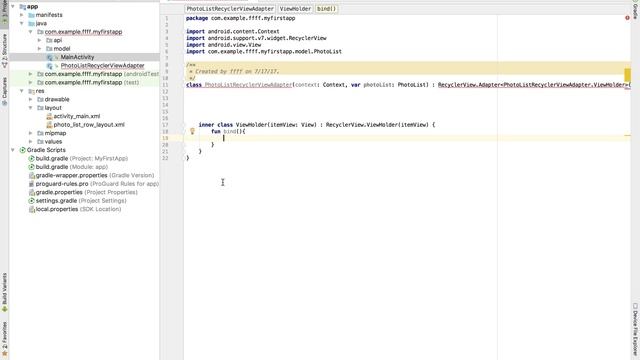This screenshot has width=640, height=360.
Task: Open the Captures tool window
Action: click(4, 91)
